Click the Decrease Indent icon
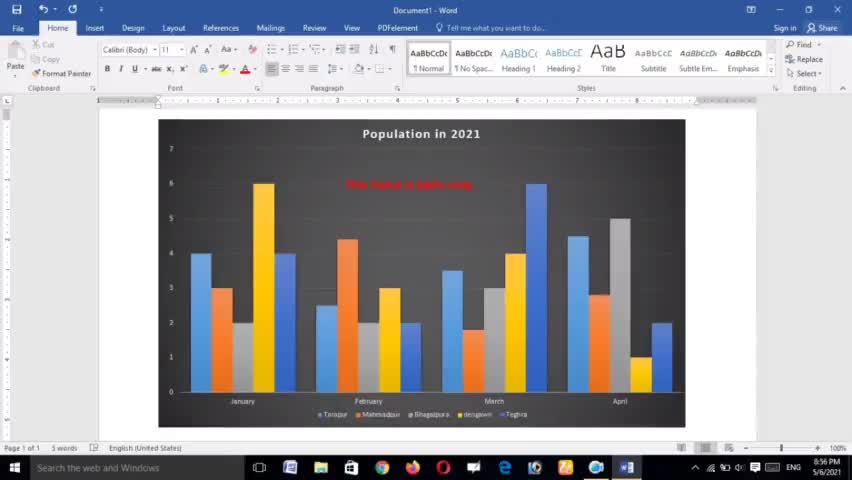The height and width of the screenshot is (480, 852). [340, 50]
